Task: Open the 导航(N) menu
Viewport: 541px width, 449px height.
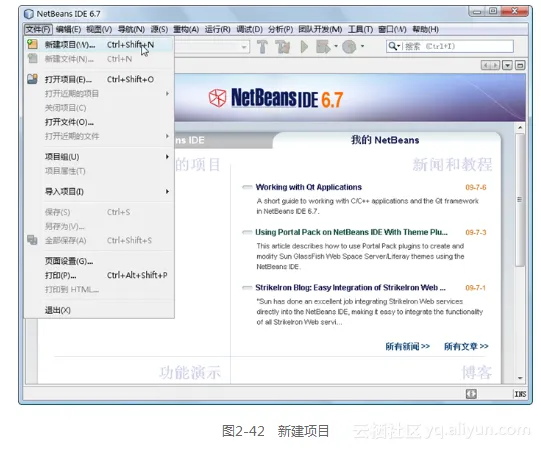Action: [x=131, y=29]
